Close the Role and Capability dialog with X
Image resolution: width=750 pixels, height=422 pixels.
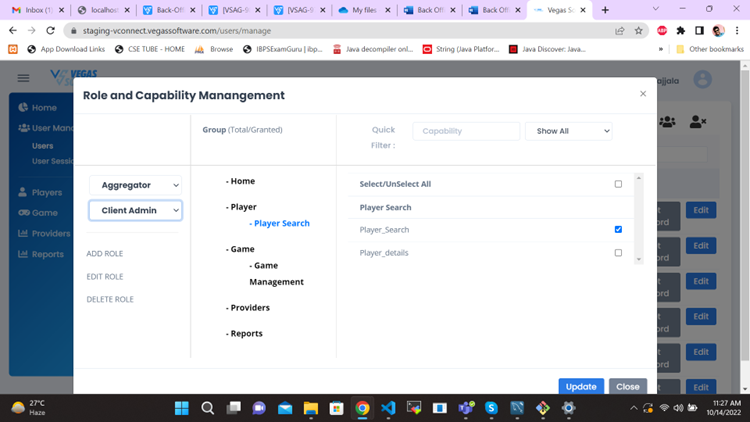(643, 94)
